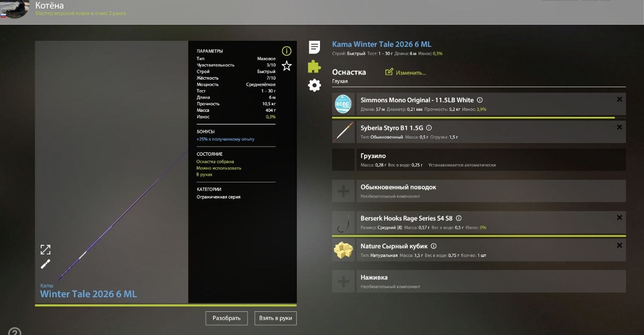Open help question mark icon

coord(15,332)
